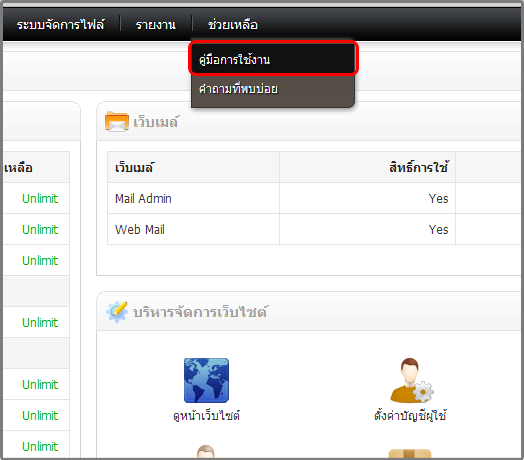Screen dimensions: 524x460
Task: Open the ตั้งค่าบัญชีผู้ใช้ text link
Action: (410, 416)
